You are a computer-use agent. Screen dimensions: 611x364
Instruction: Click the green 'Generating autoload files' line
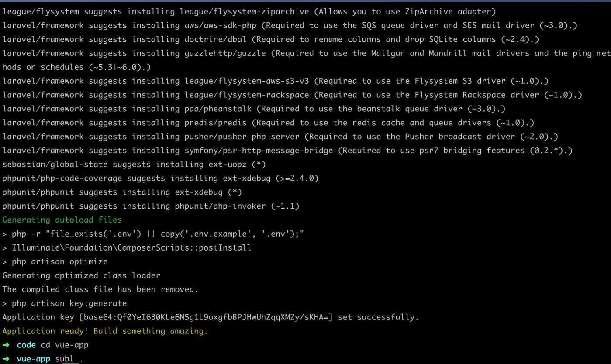(62, 220)
